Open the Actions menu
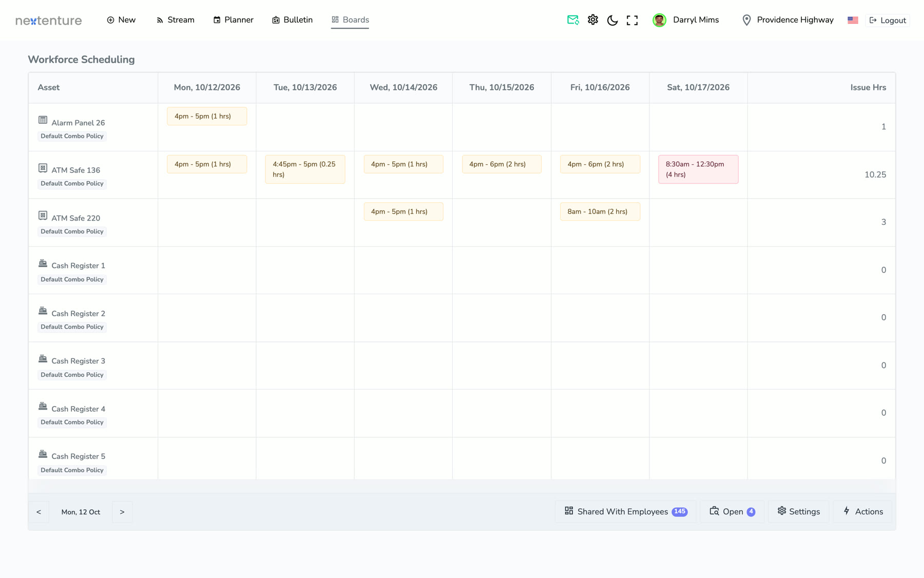This screenshot has height=578, width=924. click(862, 511)
